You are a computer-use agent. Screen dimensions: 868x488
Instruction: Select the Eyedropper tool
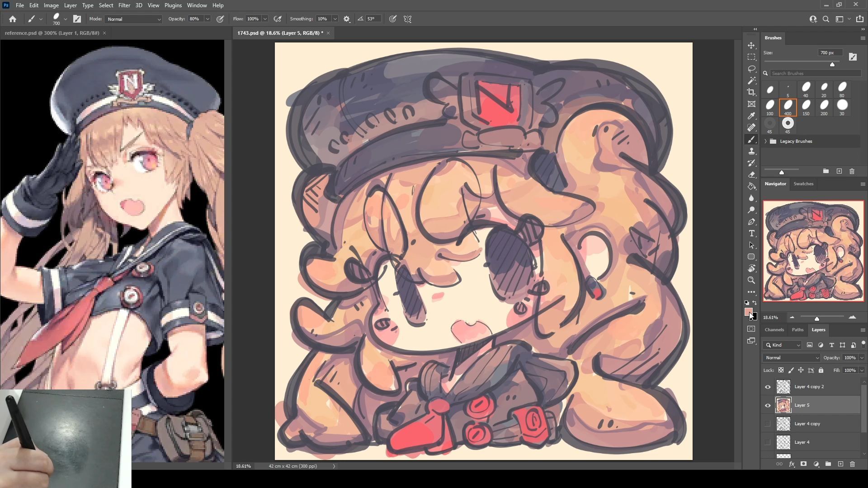pos(751,116)
